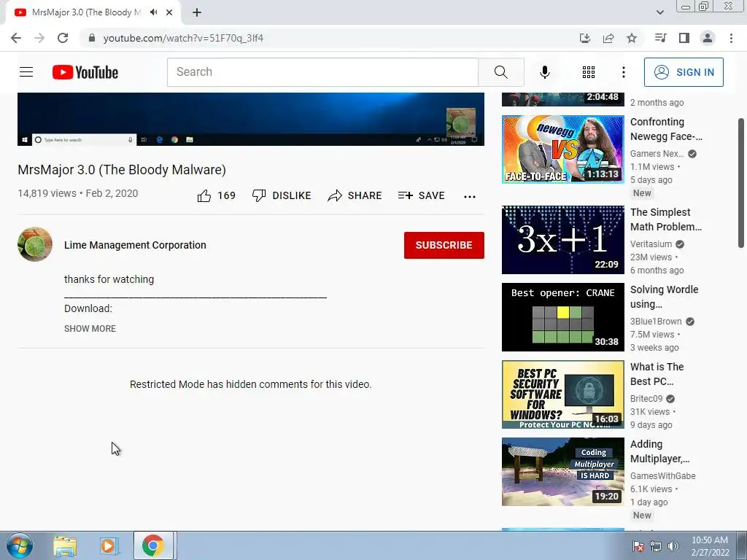747x560 pixels.
Task: Open The Simplest Math Problem title
Action: click(x=665, y=219)
